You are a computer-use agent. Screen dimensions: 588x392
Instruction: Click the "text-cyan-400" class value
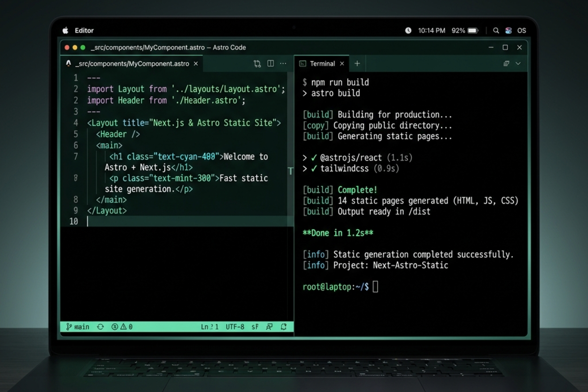[186, 157]
